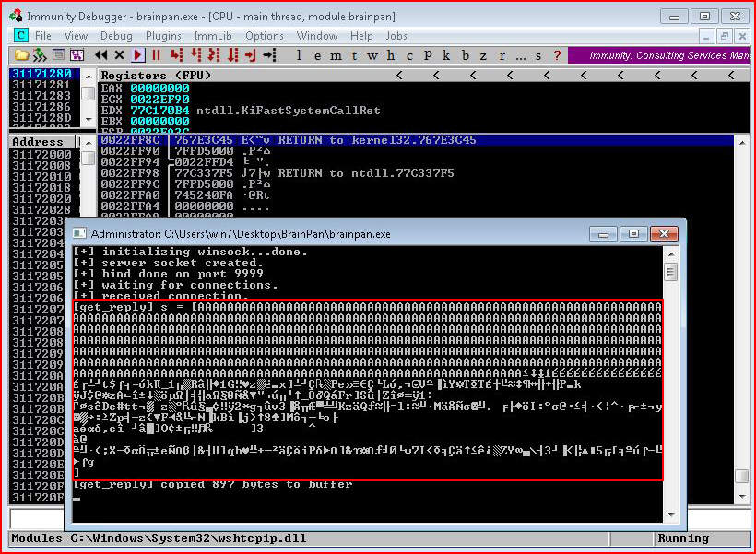Show CPU window with 'c' button
This screenshot has height=554, width=756.
coord(409,55)
